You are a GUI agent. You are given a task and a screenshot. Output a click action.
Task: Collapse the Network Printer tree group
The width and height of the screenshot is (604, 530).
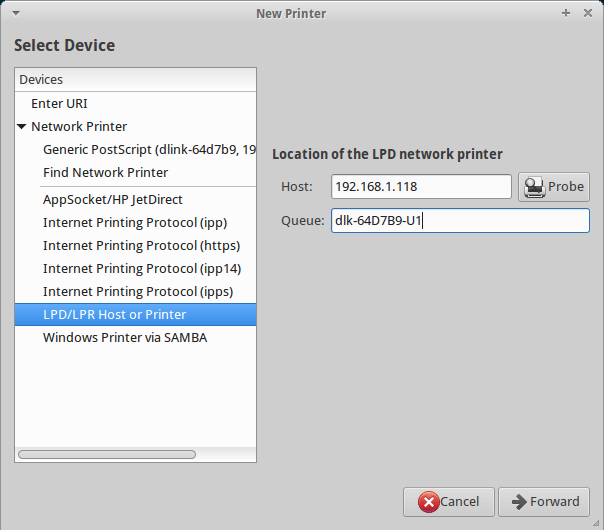22,126
